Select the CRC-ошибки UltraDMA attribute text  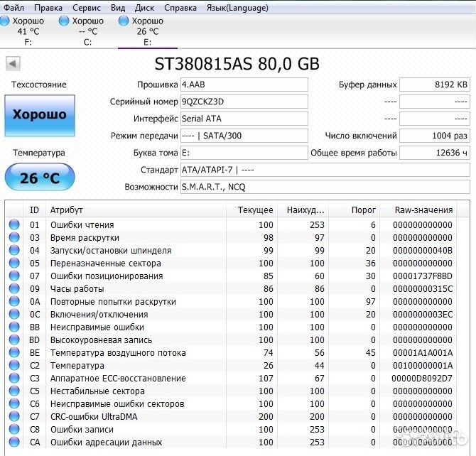click(x=94, y=416)
